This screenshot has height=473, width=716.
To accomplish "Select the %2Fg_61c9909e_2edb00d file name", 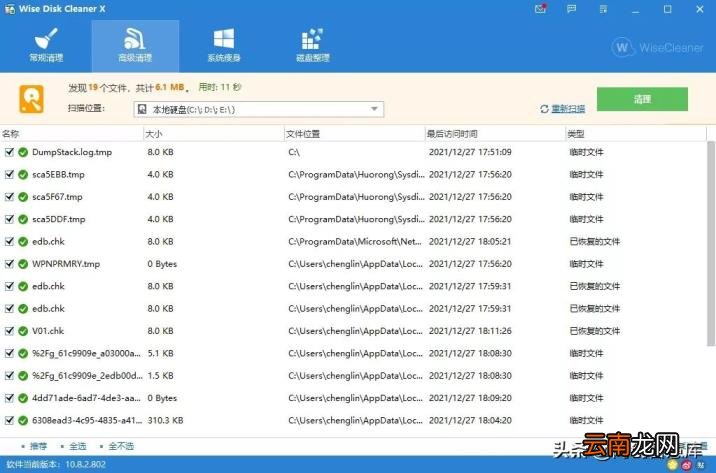I will (x=87, y=376).
